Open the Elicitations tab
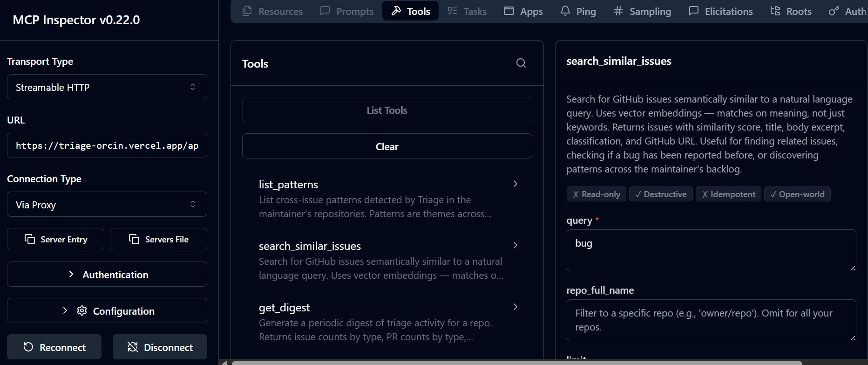Viewport: 868px width, 365px height. pyautogui.click(x=720, y=11)
